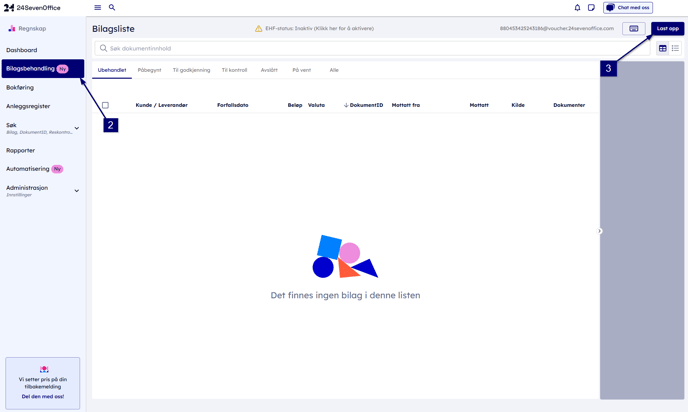Click the search magnifier in top bar

point(112,8)
